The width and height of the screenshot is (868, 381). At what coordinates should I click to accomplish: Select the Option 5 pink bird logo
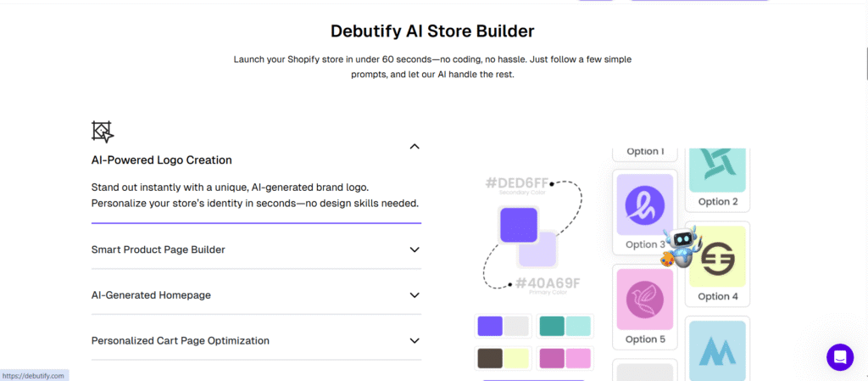(x=644, y=300)
